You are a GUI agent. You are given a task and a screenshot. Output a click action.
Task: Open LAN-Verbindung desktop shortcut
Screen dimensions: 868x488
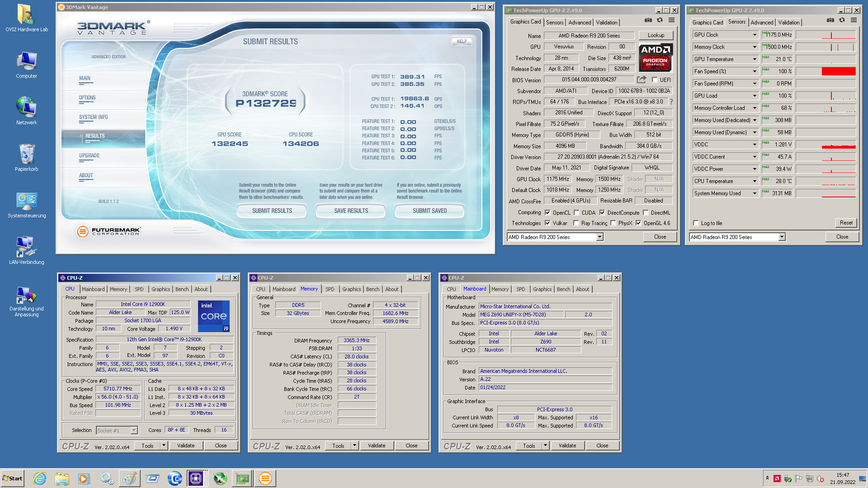[26, 251]
